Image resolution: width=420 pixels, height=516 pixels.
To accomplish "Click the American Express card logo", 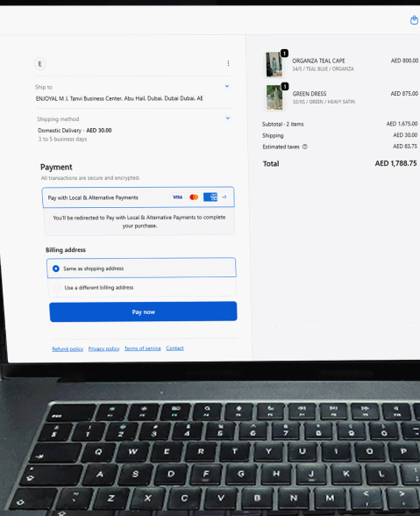I will (210, 197).
